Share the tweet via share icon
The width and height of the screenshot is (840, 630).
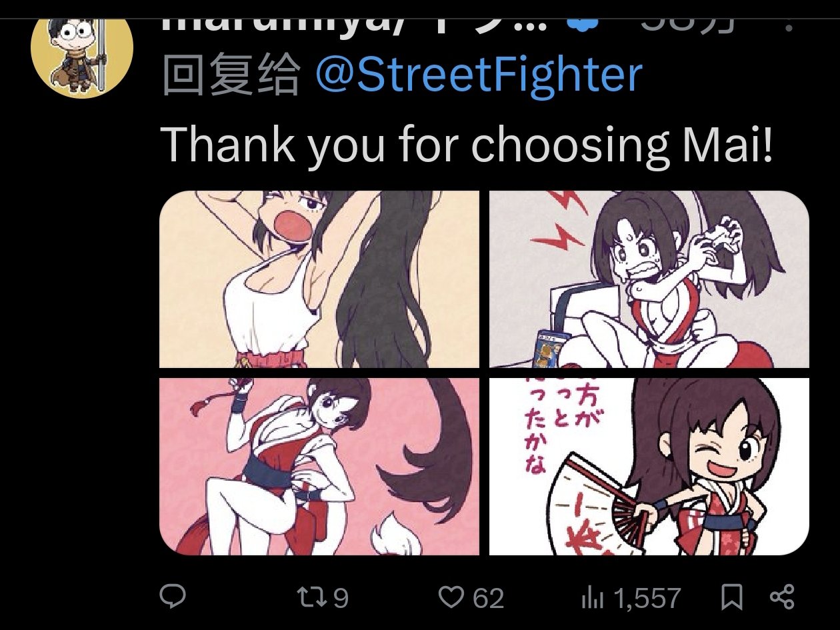[782, 597]
